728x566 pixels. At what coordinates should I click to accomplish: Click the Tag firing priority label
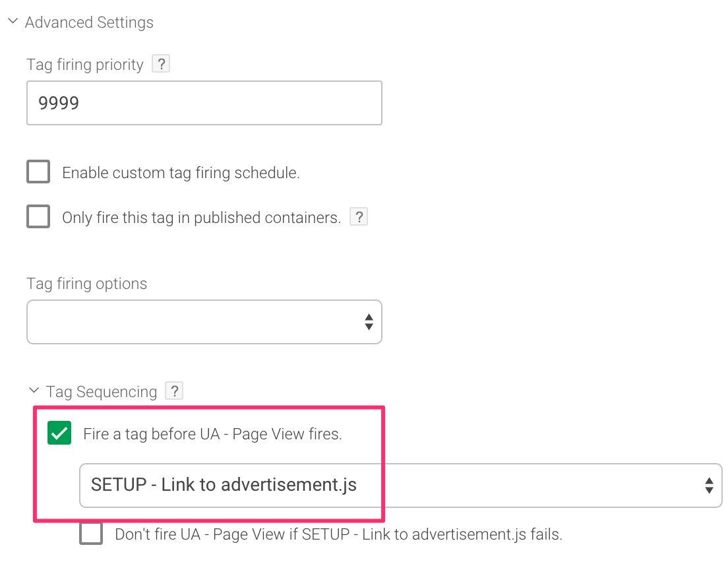coord(85,65)
